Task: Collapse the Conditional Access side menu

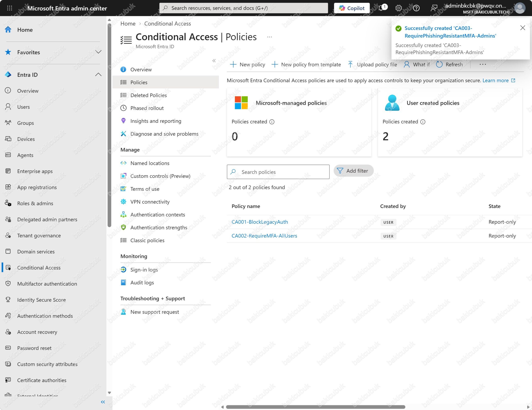Action: (x=214, y=61)
